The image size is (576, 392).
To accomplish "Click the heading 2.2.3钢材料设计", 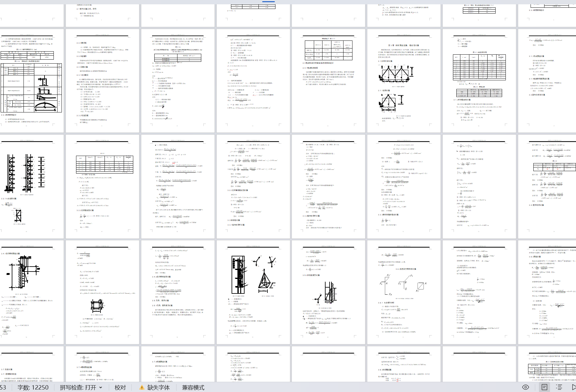I will pos(9,115).
